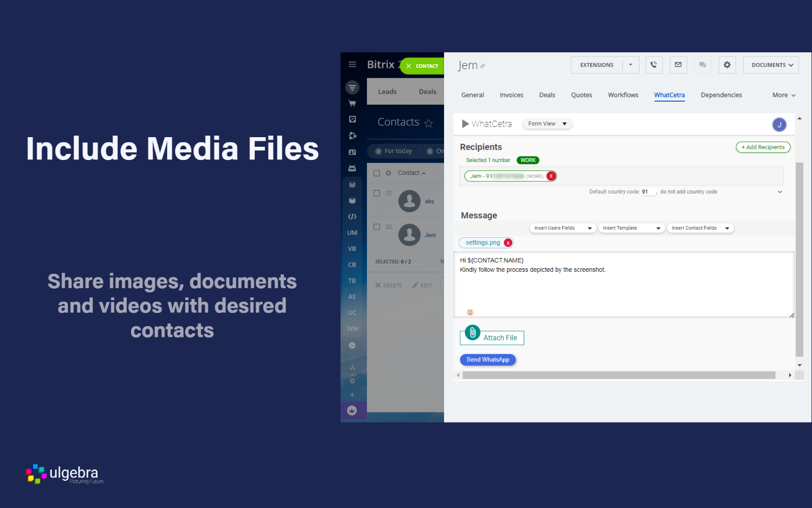The image size is (812, 508).
Task: Open Insert Users Fields dropdown
Action: (563, 228)
